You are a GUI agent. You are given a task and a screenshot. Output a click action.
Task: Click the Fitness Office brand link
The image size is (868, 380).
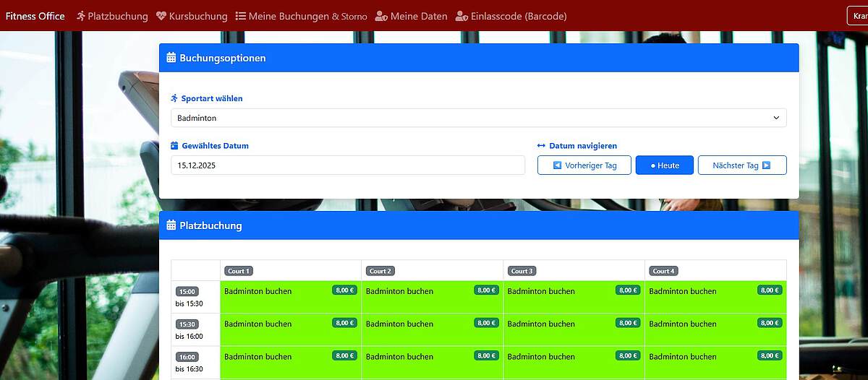35,16
